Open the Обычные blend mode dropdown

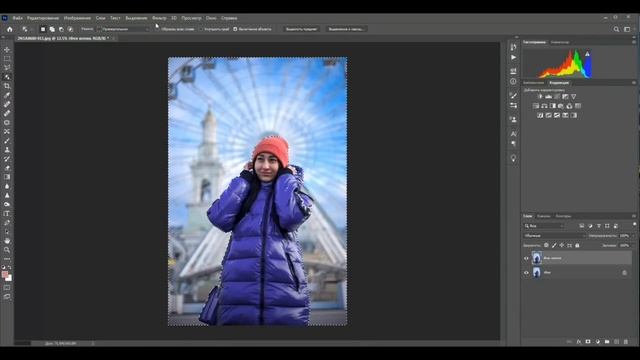point(554,236)
